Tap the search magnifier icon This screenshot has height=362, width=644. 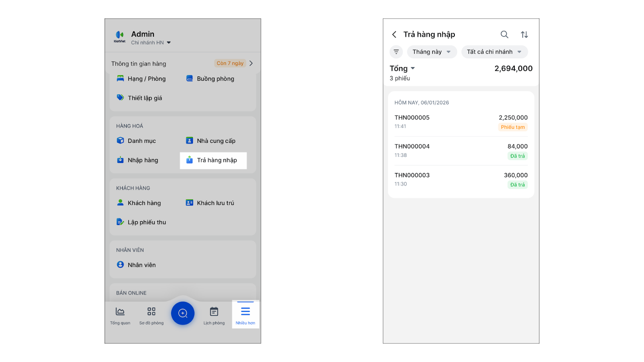[504, 35]
